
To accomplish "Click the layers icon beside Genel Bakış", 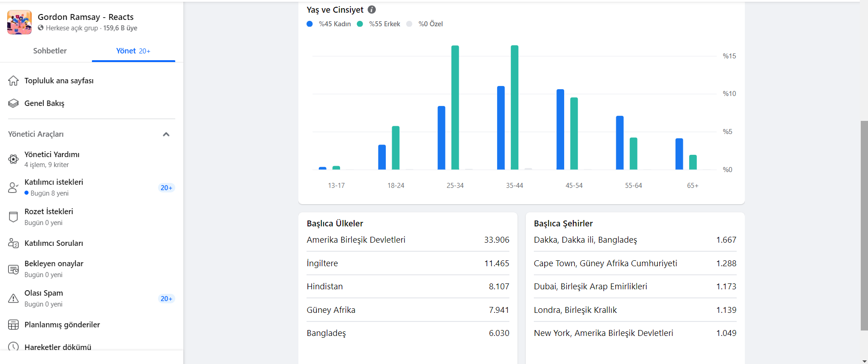I will pos(14,103).
